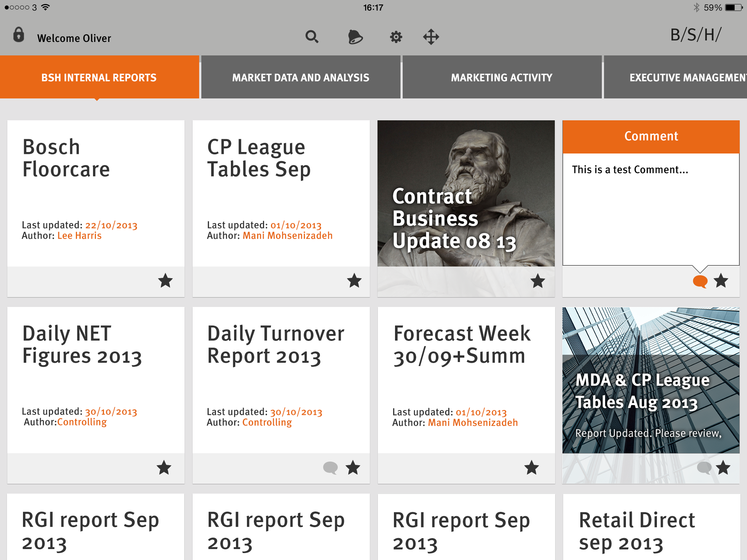This screenshot has width=747, height=560.
Task: Open settings with the gear icon
Action: pyautogui.click(x=396, y=37)
